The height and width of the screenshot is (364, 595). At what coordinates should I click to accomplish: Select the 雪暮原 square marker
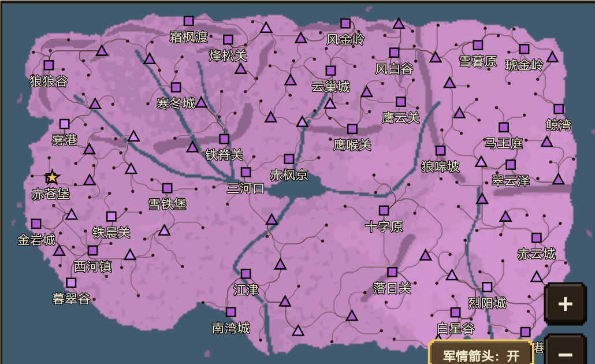coord(478,45)
